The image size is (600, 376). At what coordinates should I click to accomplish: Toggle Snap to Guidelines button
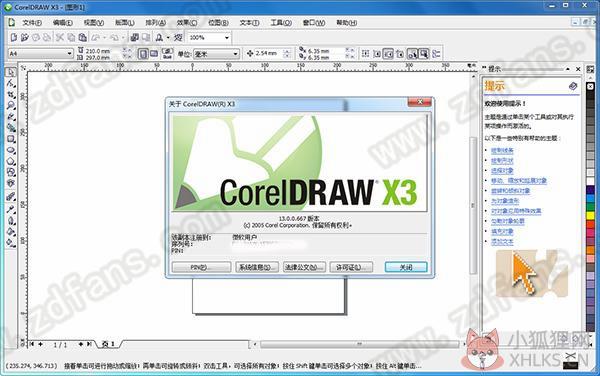pos(377,54)
